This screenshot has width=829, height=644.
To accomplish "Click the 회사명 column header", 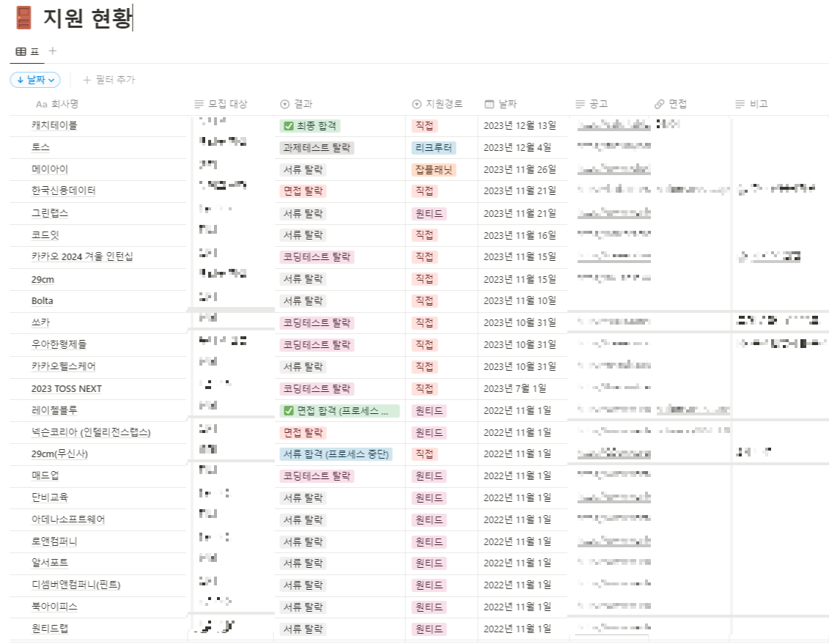I will point(57,104).
